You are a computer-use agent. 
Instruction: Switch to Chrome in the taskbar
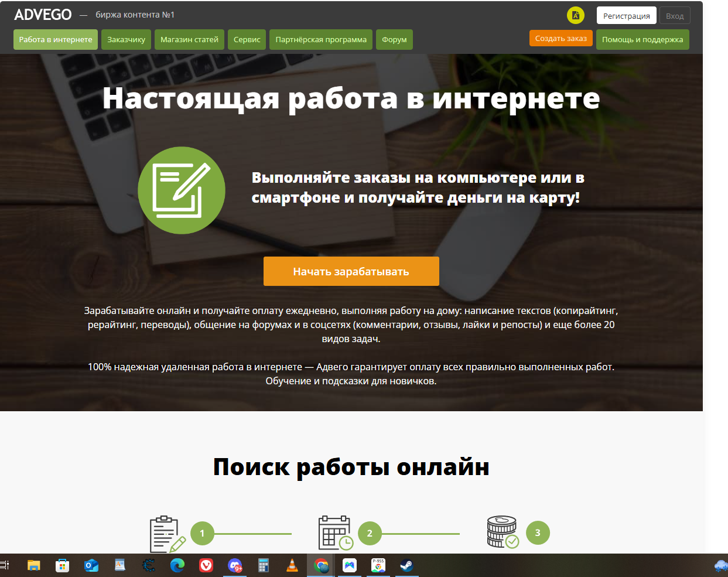(321, 565)
